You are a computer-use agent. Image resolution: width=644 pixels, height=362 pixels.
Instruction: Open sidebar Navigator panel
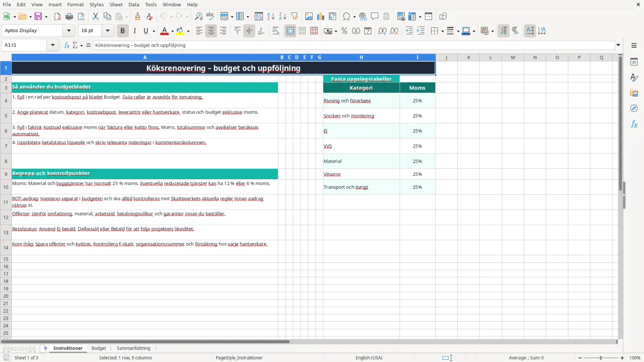tap(634, 108)
